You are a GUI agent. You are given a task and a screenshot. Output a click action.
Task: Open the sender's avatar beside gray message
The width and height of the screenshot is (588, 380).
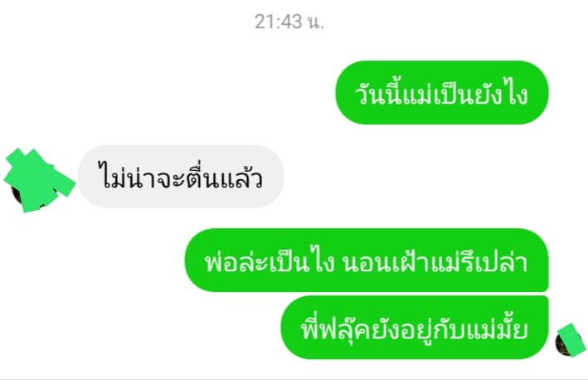(39, 181)
